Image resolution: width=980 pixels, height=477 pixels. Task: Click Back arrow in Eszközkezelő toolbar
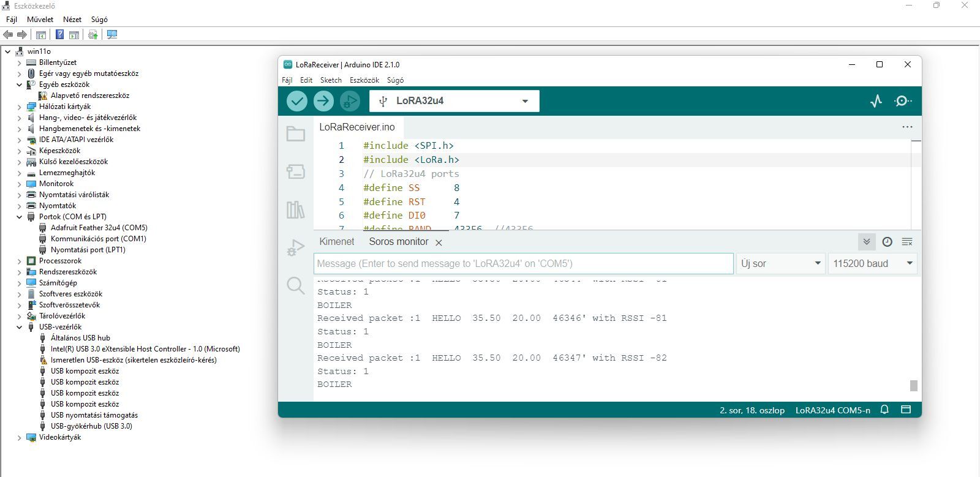tap(8, 35)
